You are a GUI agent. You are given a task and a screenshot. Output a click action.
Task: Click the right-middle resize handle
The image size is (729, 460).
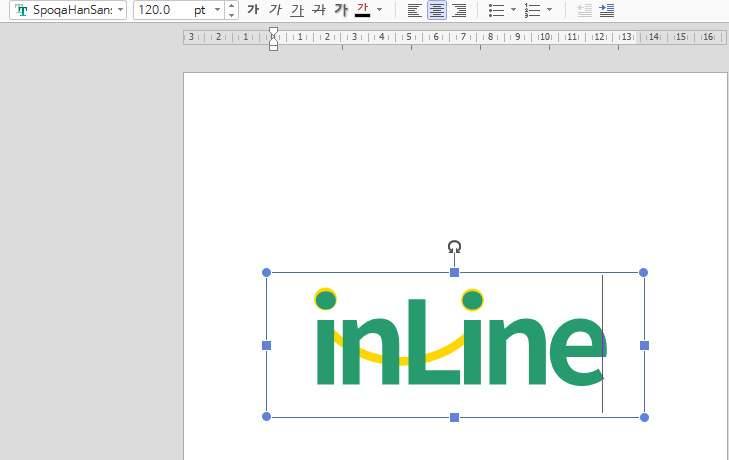pyautogui.click(x=644, y=345)
